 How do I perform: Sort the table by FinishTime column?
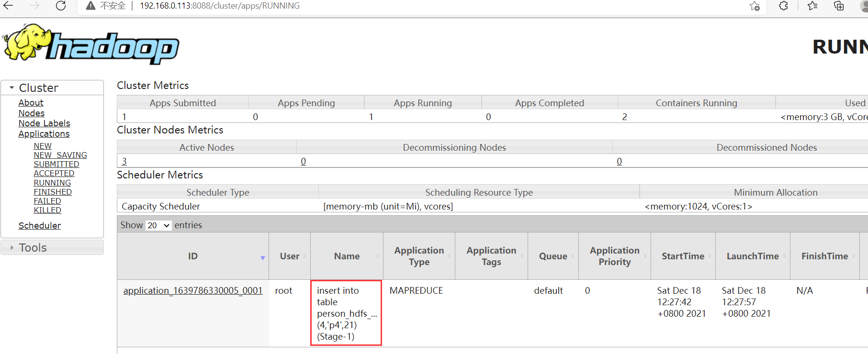(825, 256)
